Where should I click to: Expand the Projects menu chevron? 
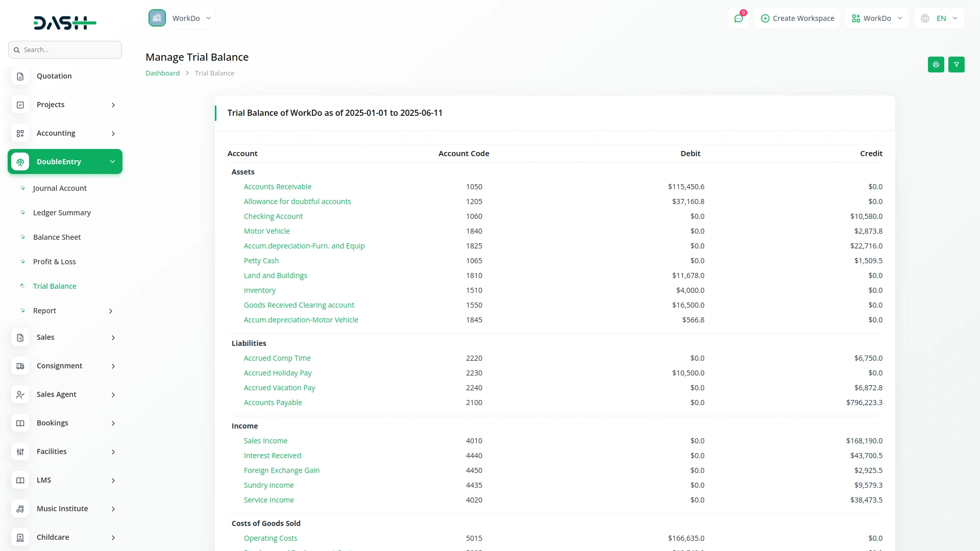[x=113, y=105]
